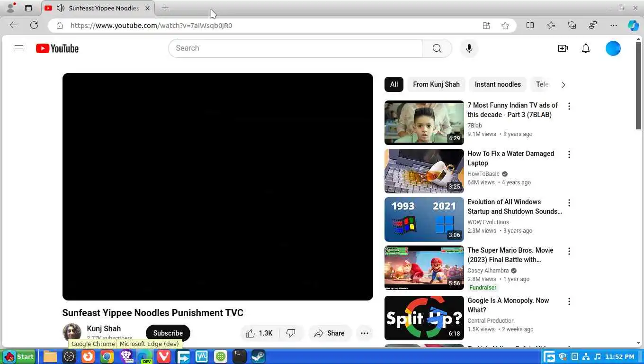Open Google Is A Monopoly video title
Image resolution: width=644 pixels, height=364 pixels.
tap(508, 305)
